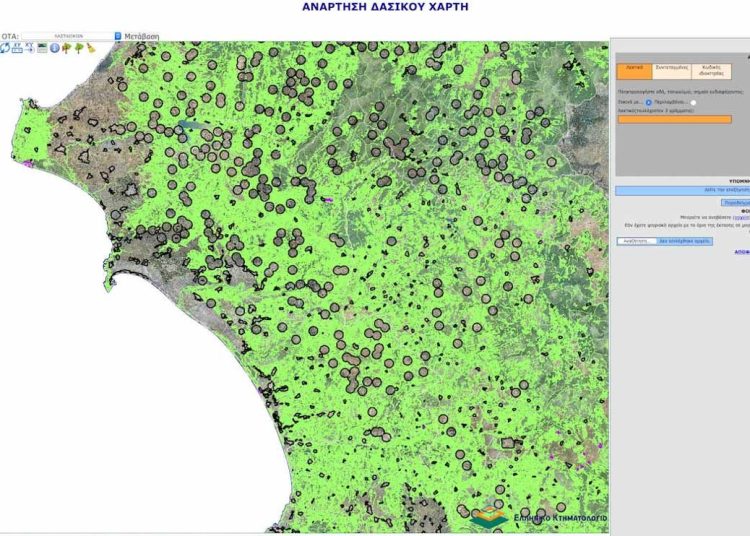Open the 'Κωδικός ιδιοκτησίας' tab
The height and width of the screenshot is (536, 750).
(x=711, y=70)
